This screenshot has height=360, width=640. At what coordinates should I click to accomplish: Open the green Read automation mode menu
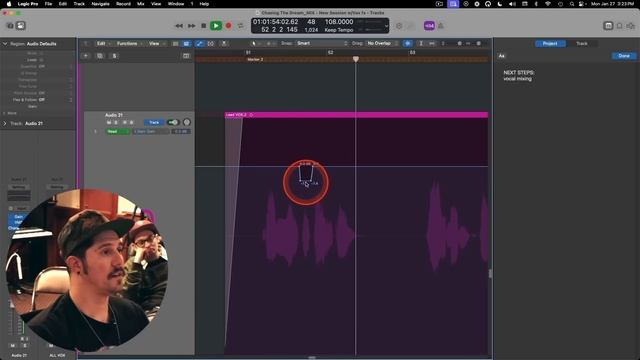(x=118, y=131)
